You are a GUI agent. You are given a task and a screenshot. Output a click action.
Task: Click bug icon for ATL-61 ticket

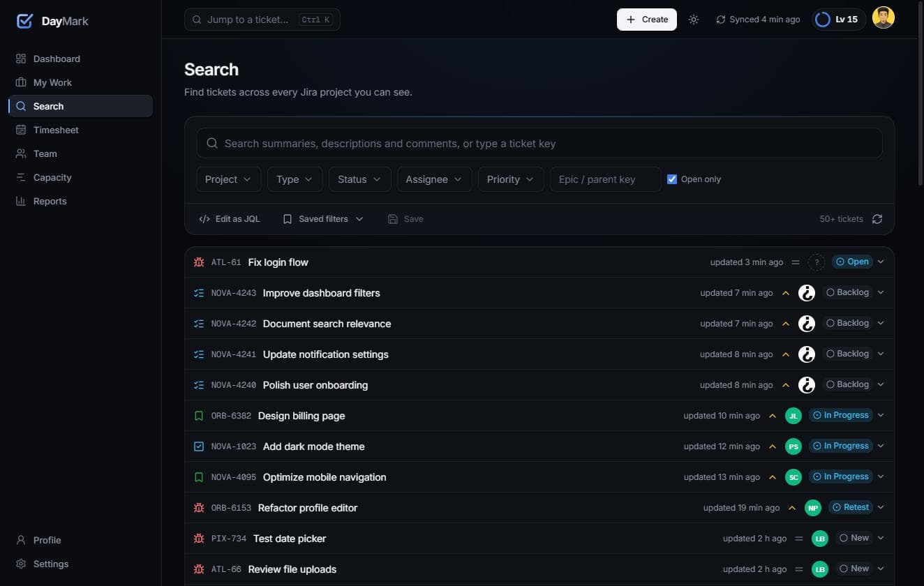(199, 262)
